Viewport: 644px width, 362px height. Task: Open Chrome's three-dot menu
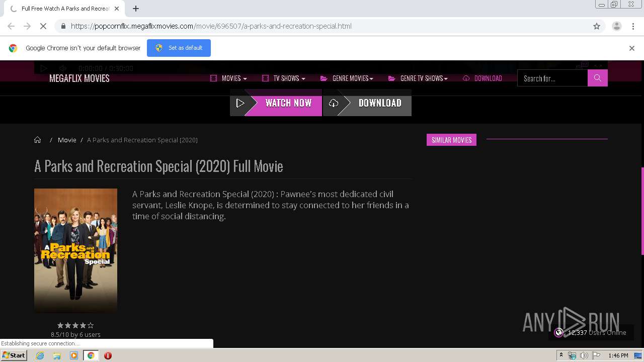(x=633, y=26)
